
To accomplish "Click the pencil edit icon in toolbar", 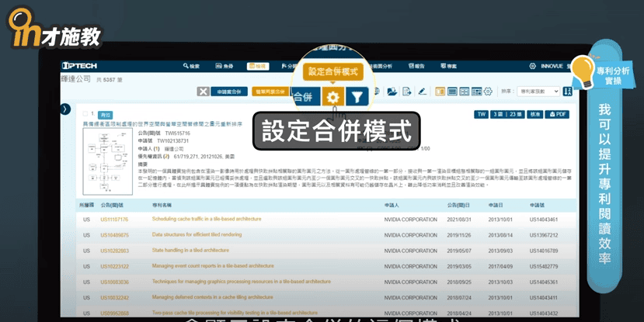I will (x=422, y=92).
